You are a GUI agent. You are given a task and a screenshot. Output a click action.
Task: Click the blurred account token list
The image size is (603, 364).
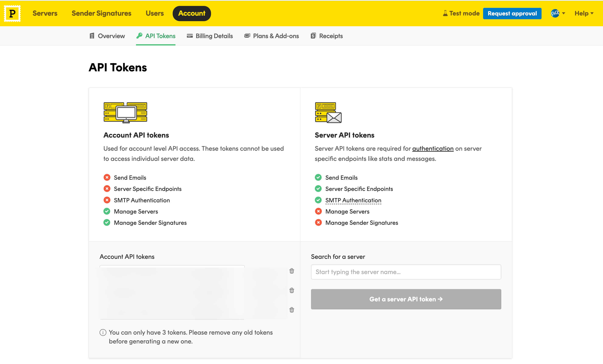tap(172, 292)
